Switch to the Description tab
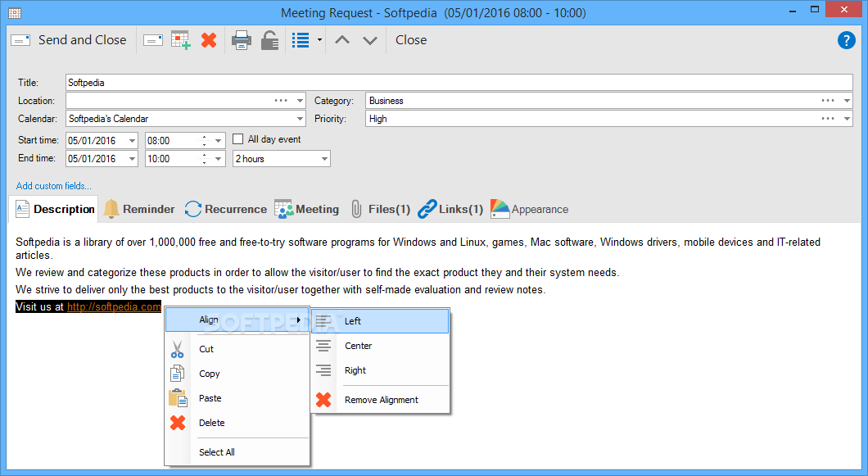Image resolution: width=868 pixels, height=476 pixels. (x=55, y=210)
